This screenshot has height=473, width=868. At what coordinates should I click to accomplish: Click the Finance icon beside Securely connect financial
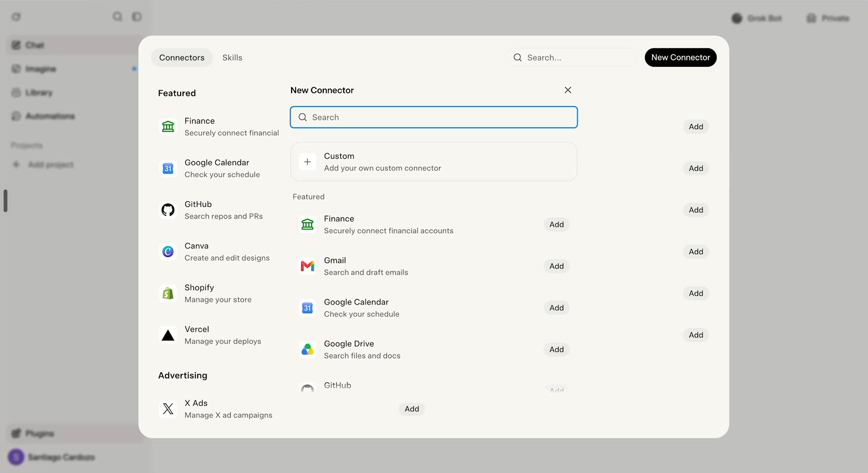[x=168, y=127]
